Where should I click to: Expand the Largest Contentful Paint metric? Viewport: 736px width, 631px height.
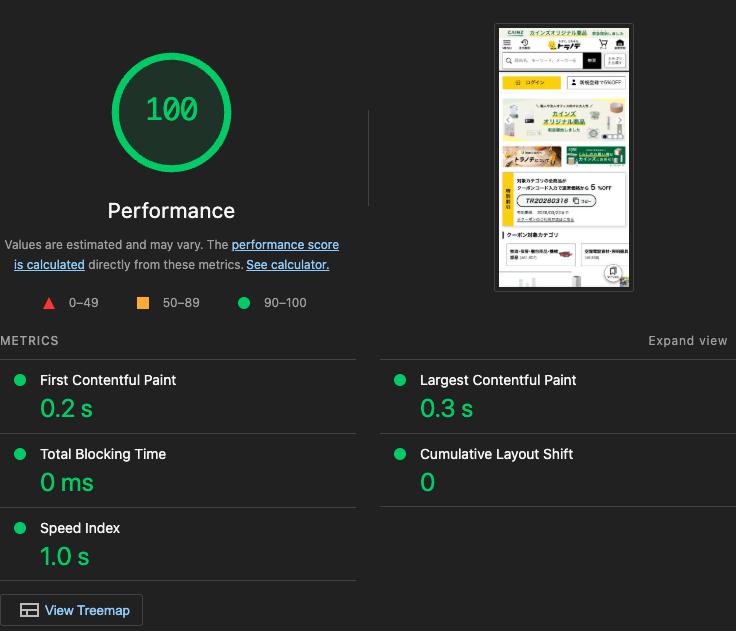(x=558, y=397)
